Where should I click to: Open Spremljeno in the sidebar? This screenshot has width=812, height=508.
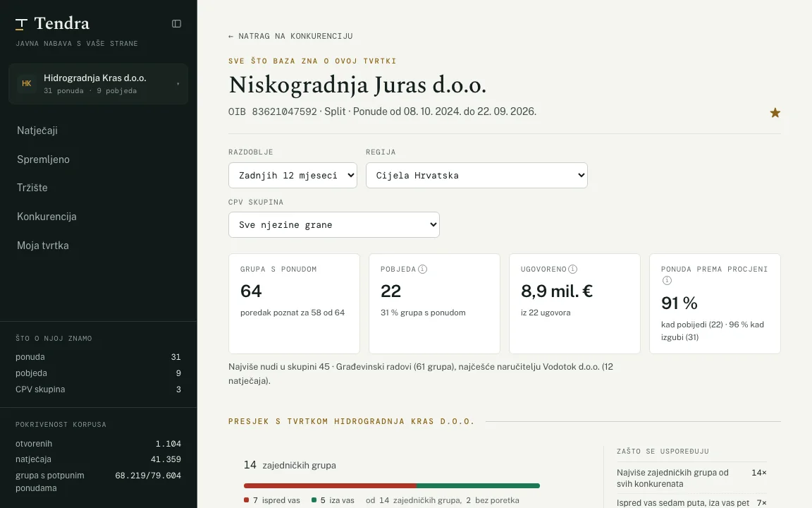click(43, 159)
